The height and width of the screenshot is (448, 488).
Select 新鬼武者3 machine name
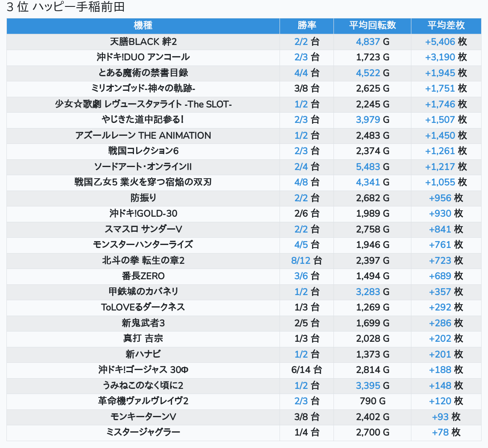pos(143,323)
